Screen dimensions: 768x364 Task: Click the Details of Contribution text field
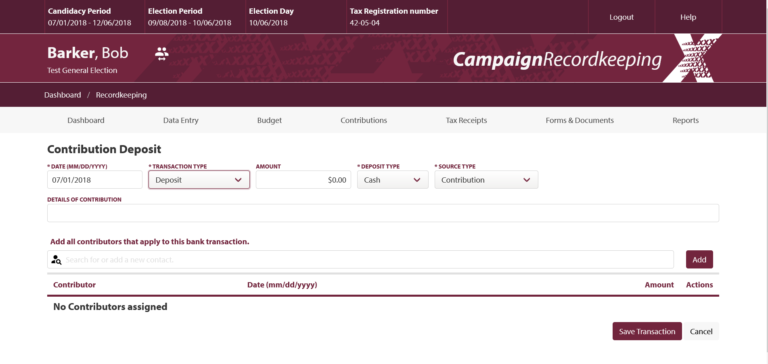383,213
